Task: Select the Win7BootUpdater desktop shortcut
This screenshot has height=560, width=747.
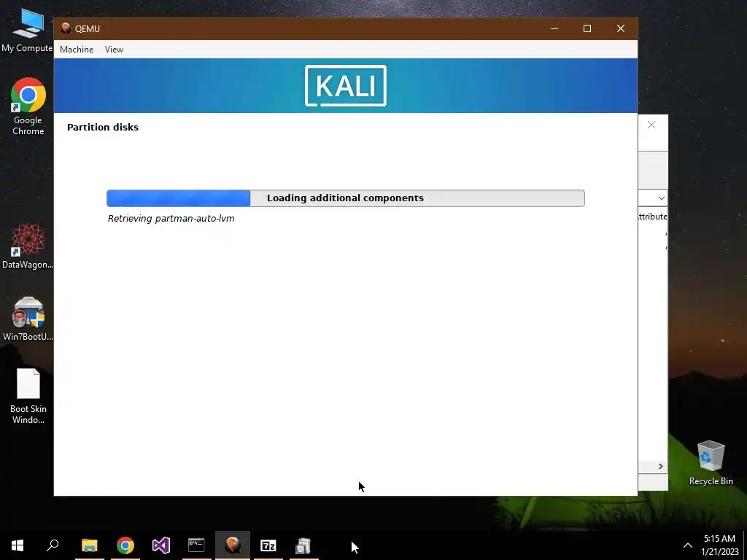Action: pos(28,319)
